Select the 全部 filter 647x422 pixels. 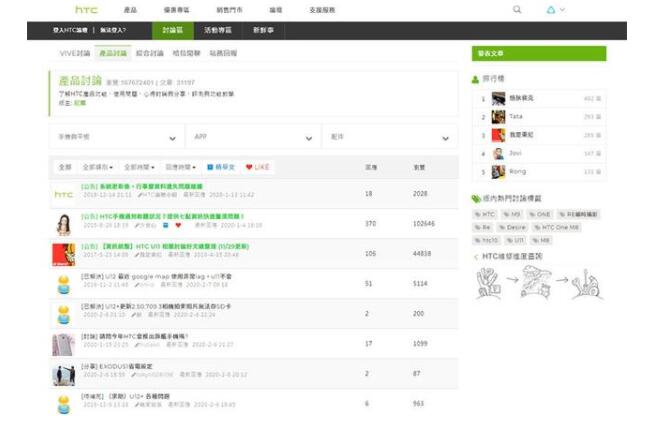point(65,167)
